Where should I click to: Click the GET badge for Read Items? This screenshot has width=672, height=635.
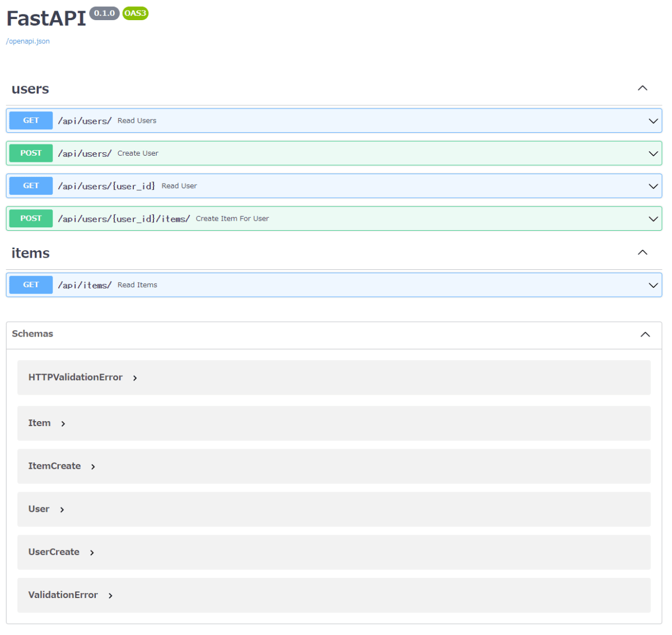tap(31, 284)
